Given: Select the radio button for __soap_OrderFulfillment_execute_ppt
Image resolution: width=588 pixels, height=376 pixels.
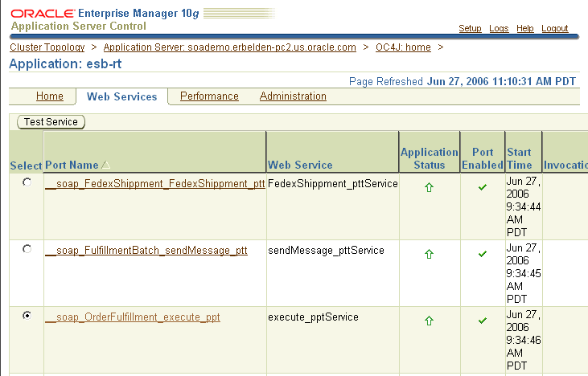Looking at the screenshot, I should pos(27,316).
